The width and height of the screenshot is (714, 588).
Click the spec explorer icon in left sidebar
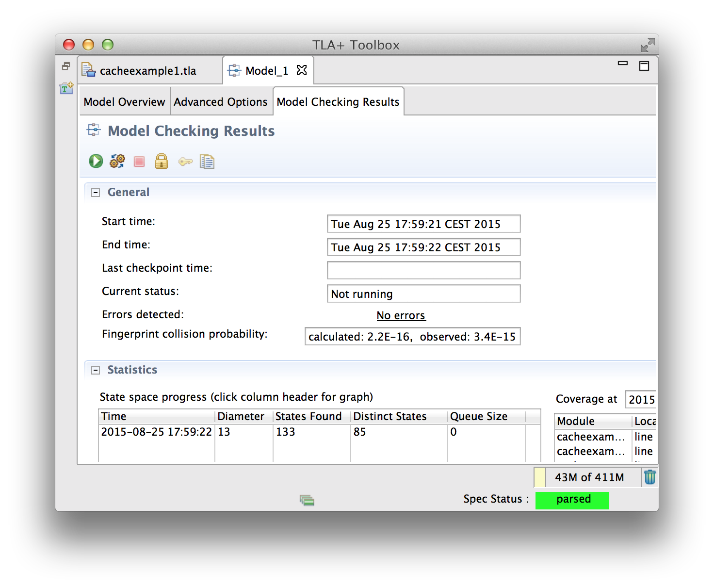click(x=66, y=88)
